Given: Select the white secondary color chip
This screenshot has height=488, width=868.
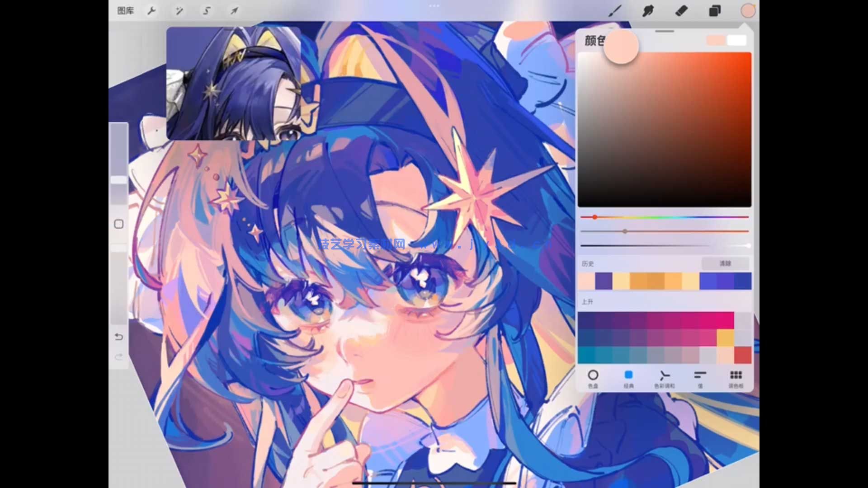Looking at the screenshot, I should [736, 41].
